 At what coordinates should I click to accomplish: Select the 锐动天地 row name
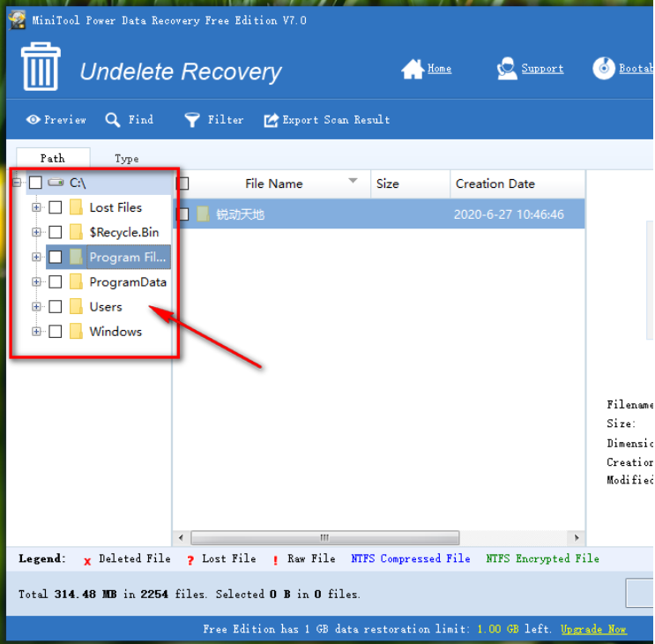tap(240, 214)
